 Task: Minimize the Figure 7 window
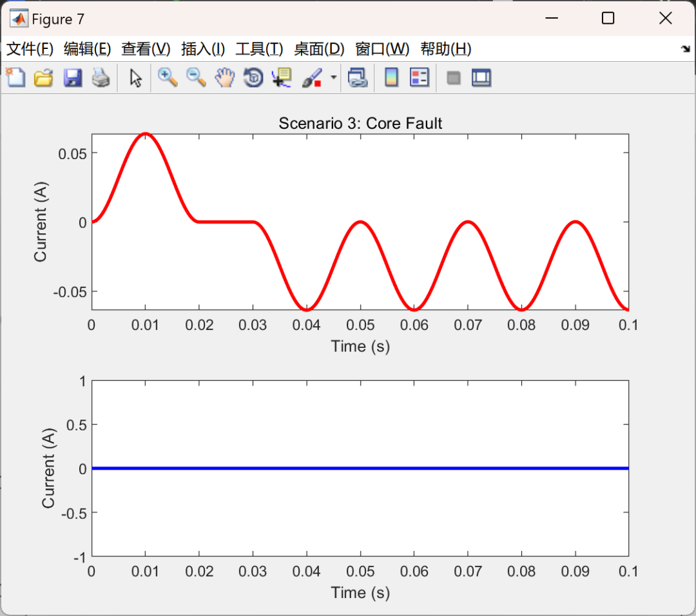point(552,18)
